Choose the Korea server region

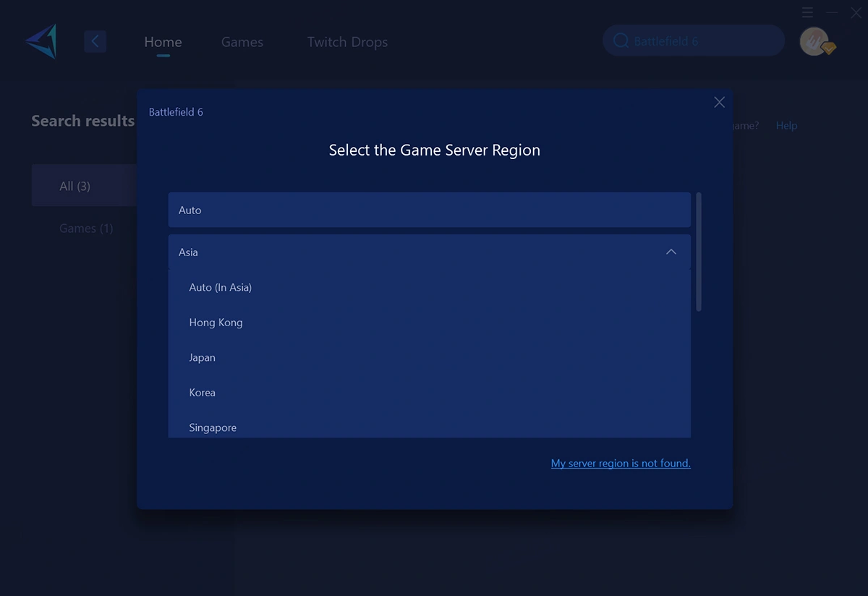tap(202, 392)
